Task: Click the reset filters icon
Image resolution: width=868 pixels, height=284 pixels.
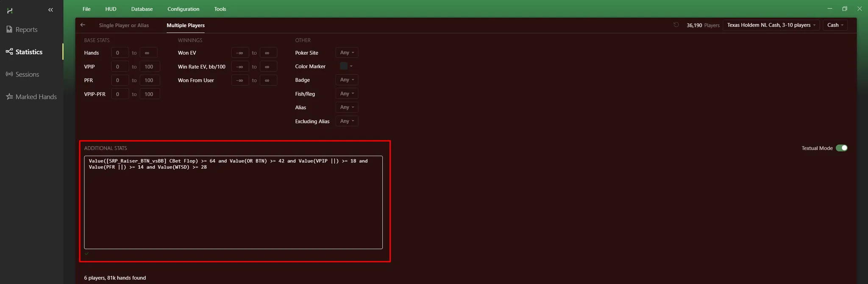Action: [676, 25]
